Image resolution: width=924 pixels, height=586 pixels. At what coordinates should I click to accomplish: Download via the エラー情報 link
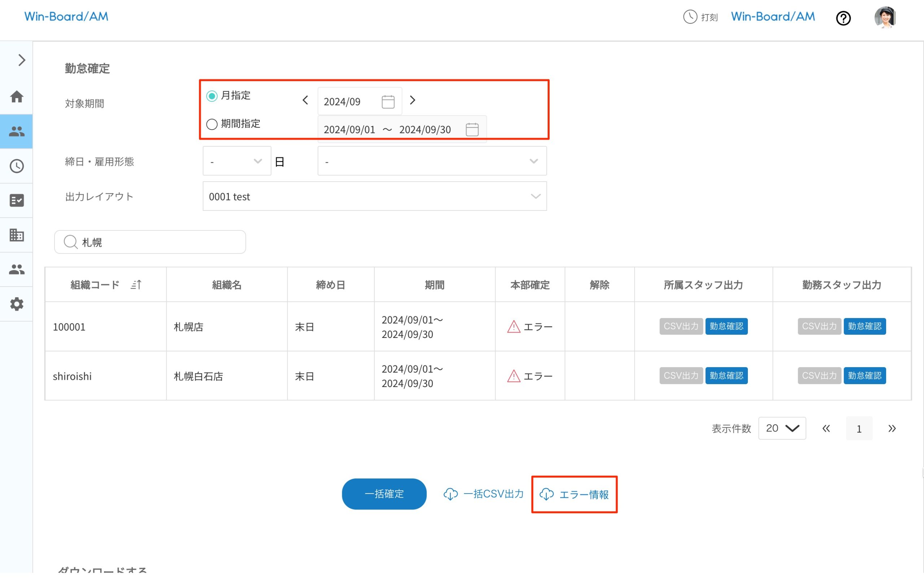(x=574, y=495)
